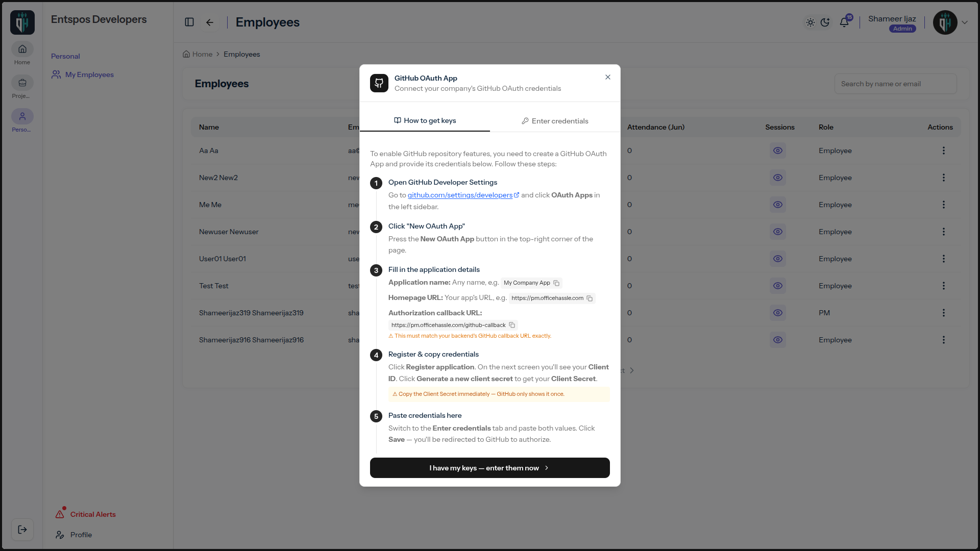Click the logout icon at sidebar bottom
980x551 pixels.
22,530
